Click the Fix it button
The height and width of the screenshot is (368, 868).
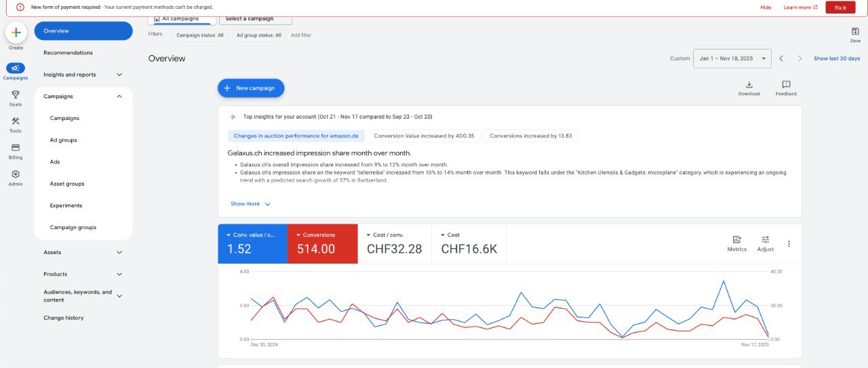point(840,7)
